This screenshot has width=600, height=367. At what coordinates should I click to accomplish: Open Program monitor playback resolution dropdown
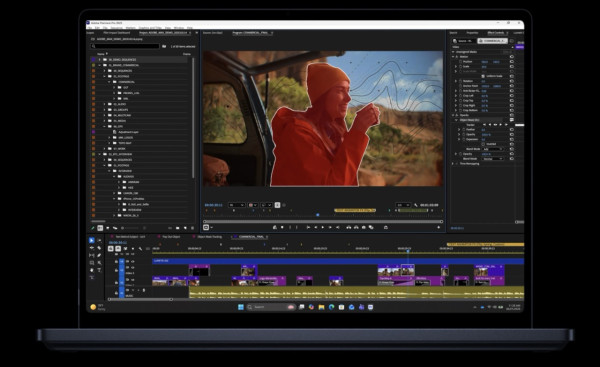click(x=403, y=205)
